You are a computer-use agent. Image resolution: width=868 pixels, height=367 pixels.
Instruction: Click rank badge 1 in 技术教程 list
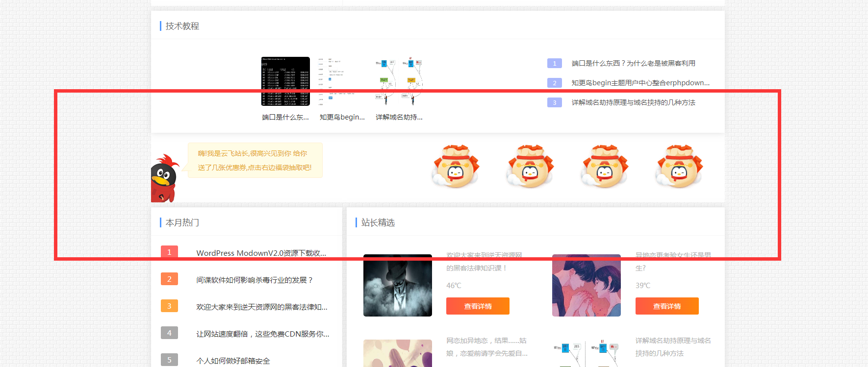click(555, 63)
